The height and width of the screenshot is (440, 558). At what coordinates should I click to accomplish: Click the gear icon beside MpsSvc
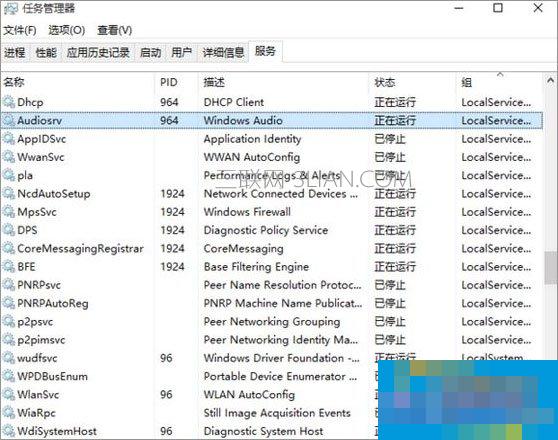pyautogui.click(x=9, y=212)
